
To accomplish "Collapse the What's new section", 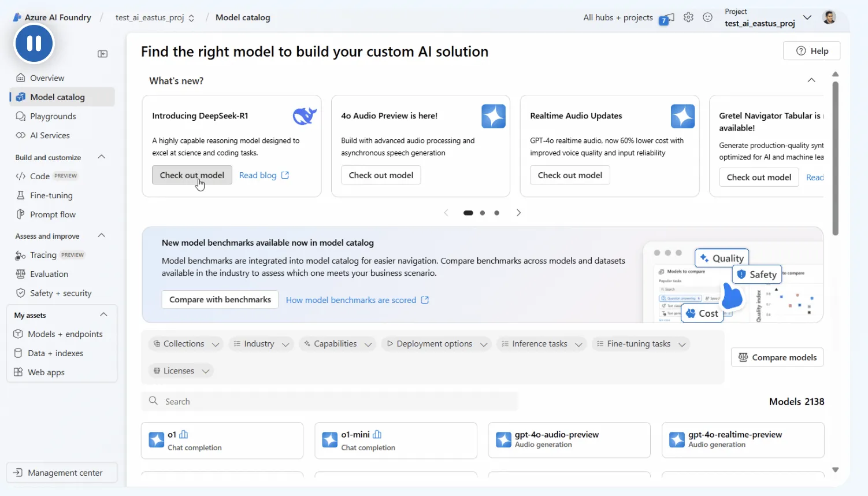I will (x=811, y=80).
